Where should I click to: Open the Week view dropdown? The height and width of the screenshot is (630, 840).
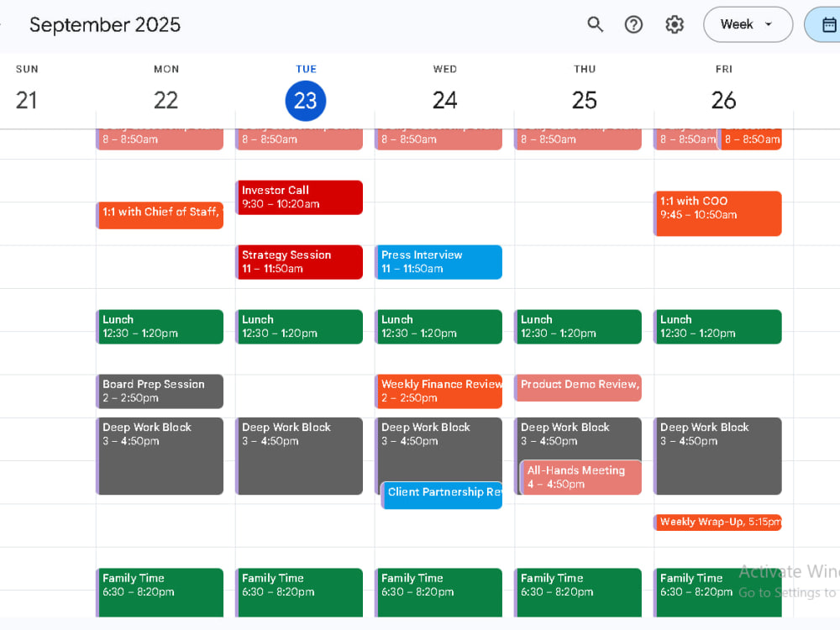click(x=748, y=24)
